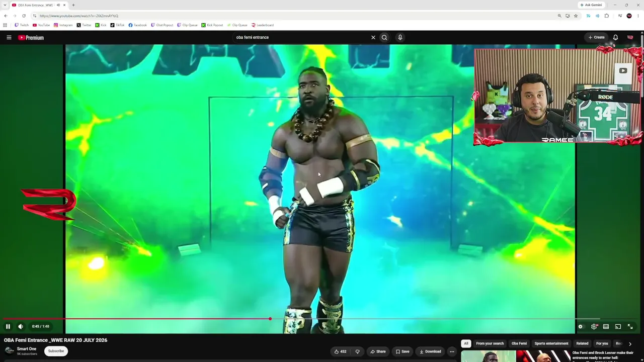Open browser tab search dropdown
Viewport: 644px width, 362px height.
tap(5, 5)
